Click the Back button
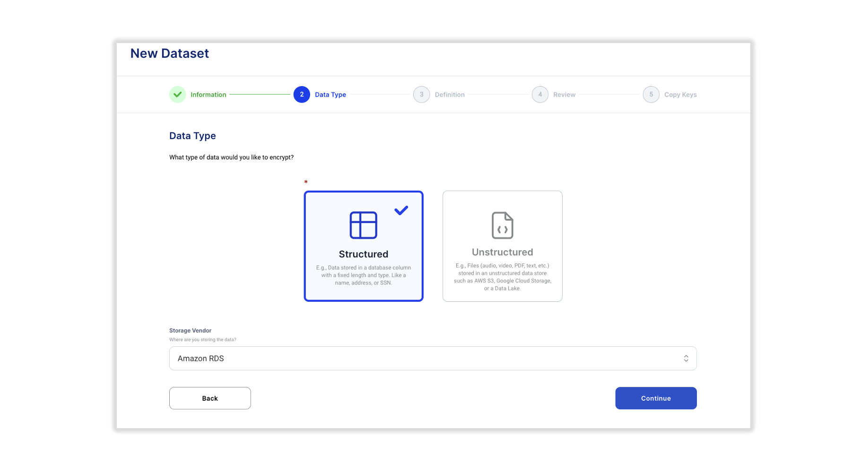Image resolution: width=868 pixels, height=474 pixels. pyautogui.click(x=210, y=398)
